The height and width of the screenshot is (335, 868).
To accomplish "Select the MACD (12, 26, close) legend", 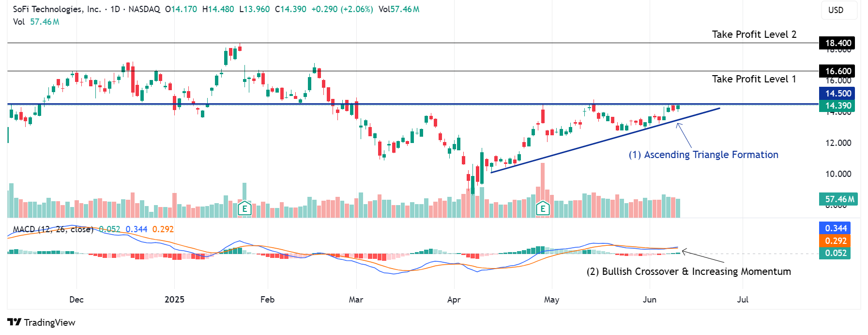I will [53, 229].
